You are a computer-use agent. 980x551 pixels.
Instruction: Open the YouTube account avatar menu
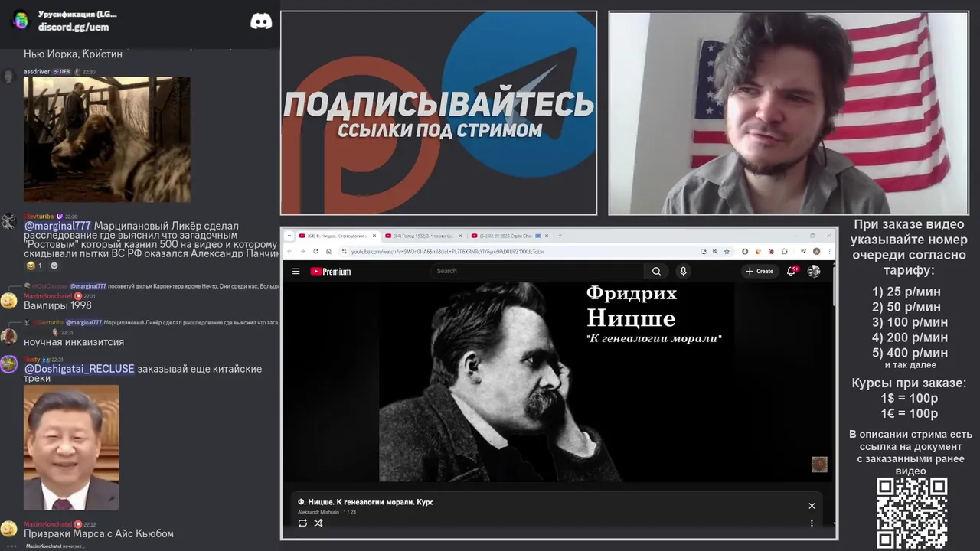point(814,271)
